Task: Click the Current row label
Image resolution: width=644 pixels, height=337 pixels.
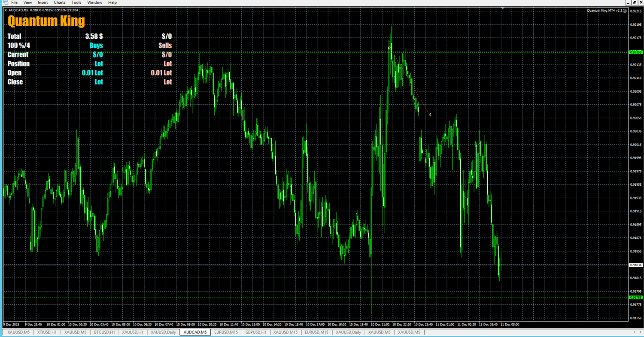Action: [x=18, y=54]
